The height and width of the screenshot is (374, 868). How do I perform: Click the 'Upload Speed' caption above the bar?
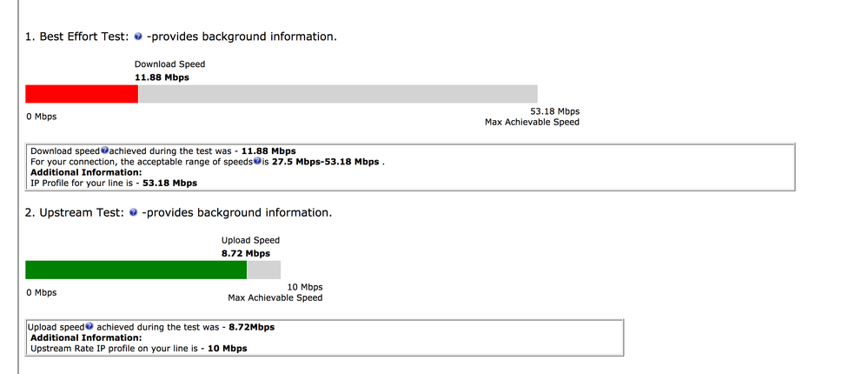point(251,240)
